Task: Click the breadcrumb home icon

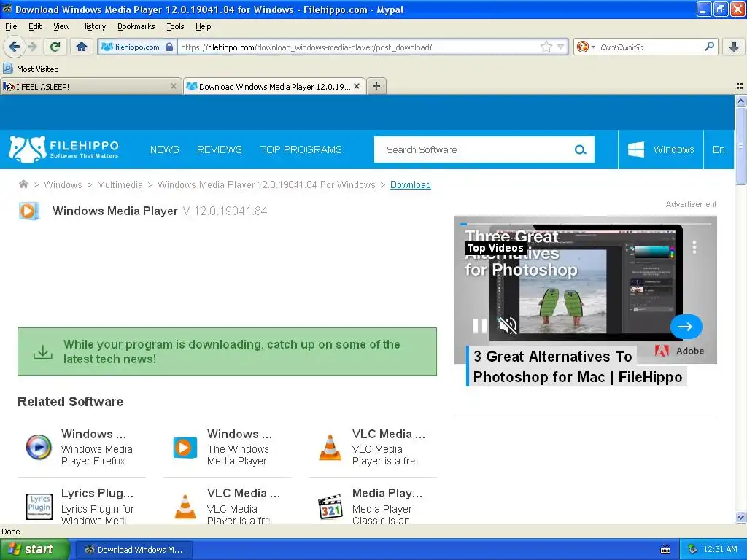Action: coord(23,184)
